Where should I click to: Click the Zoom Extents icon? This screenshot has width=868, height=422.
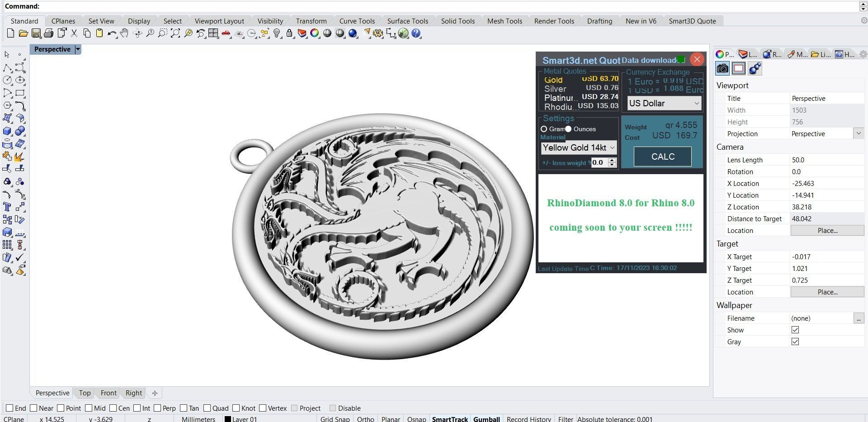(x=175, y=33)
